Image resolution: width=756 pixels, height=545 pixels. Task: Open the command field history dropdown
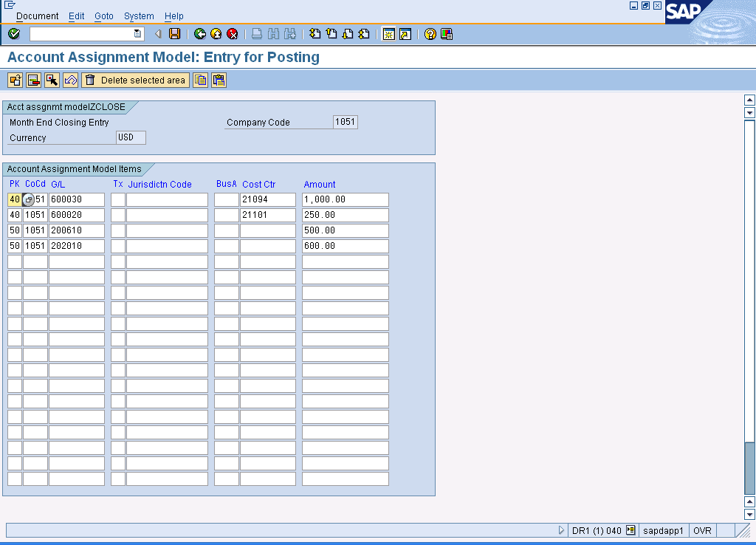click(x=137, y=34)
